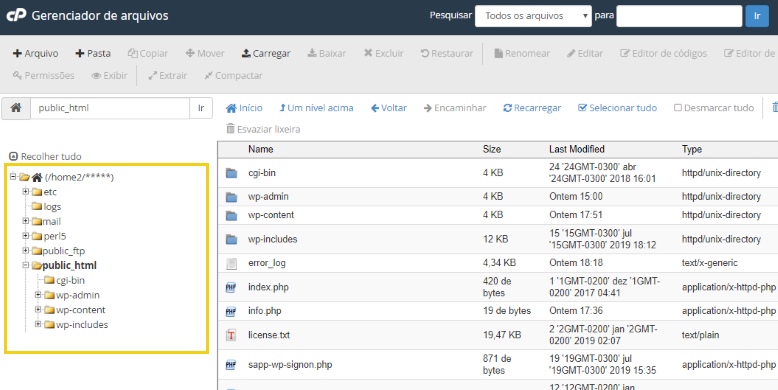Viewport: 778px width, 390px height.
Task: Expand the mail folder in tree
Action: point(26,221)
